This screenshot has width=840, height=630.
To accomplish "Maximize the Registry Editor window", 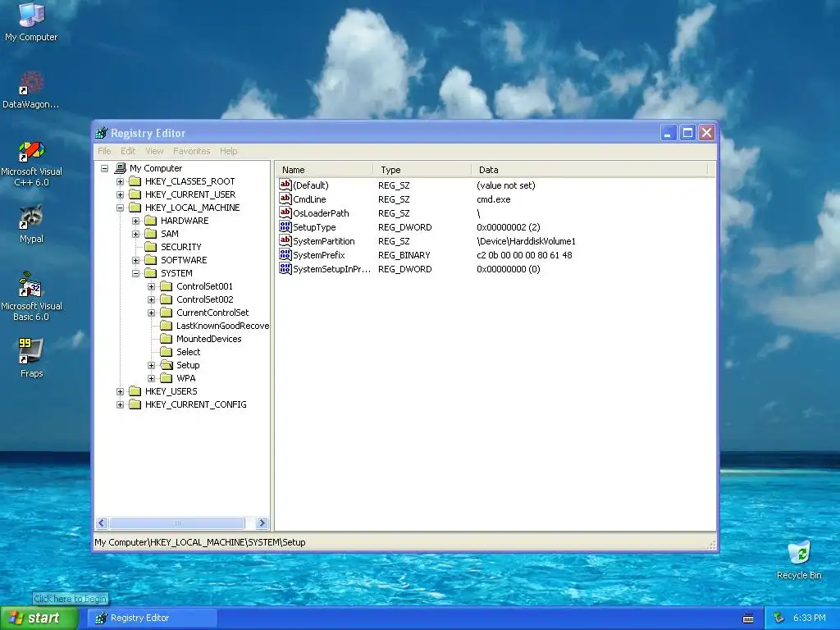I will [687, 132].
